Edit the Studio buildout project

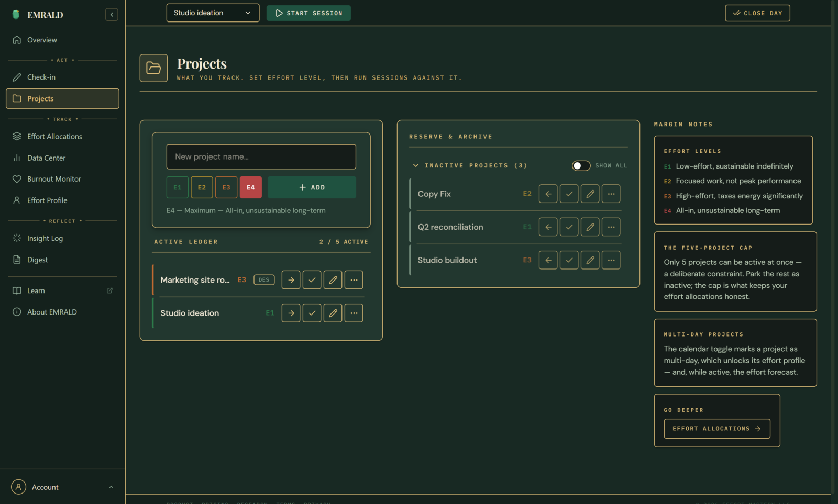(590, 260)
